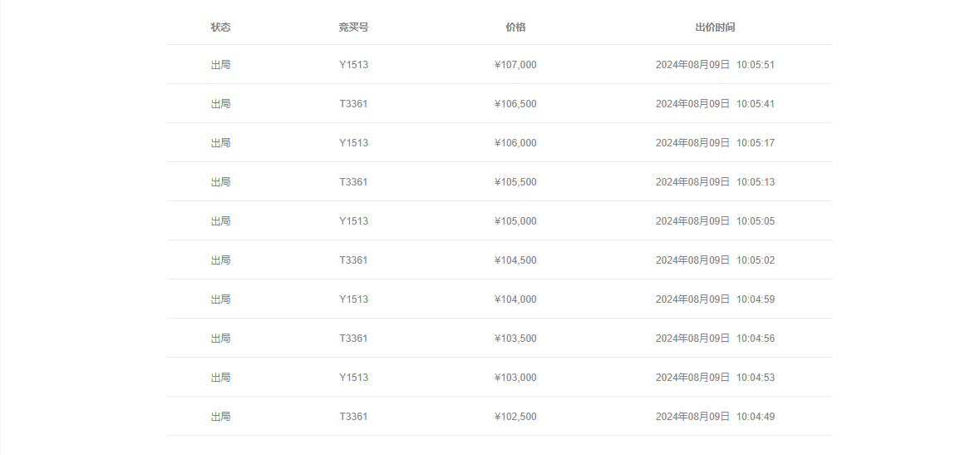The width and height of the screenshot is (980, 455).
Task: Click the 价格 column header
Action: 515,27
